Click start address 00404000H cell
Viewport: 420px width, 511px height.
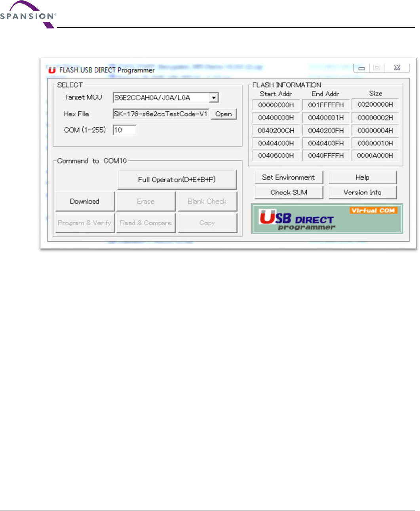(x=276, y=143)
